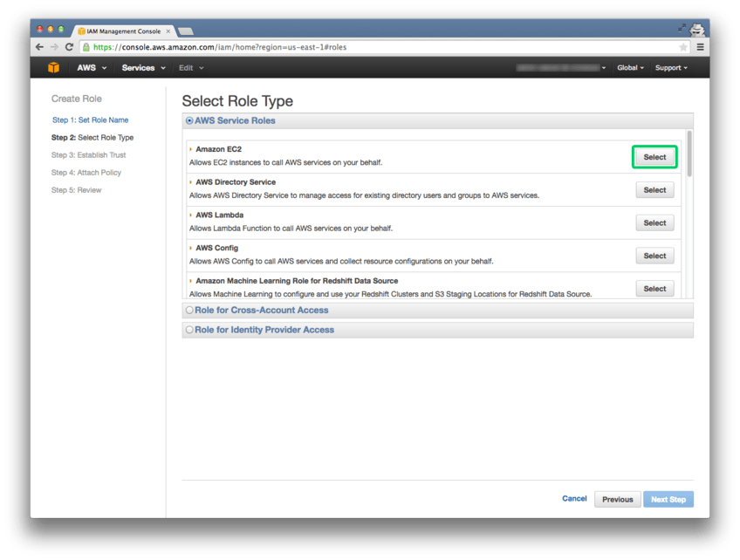Click the green padlock SSL icon

point(86,47)
